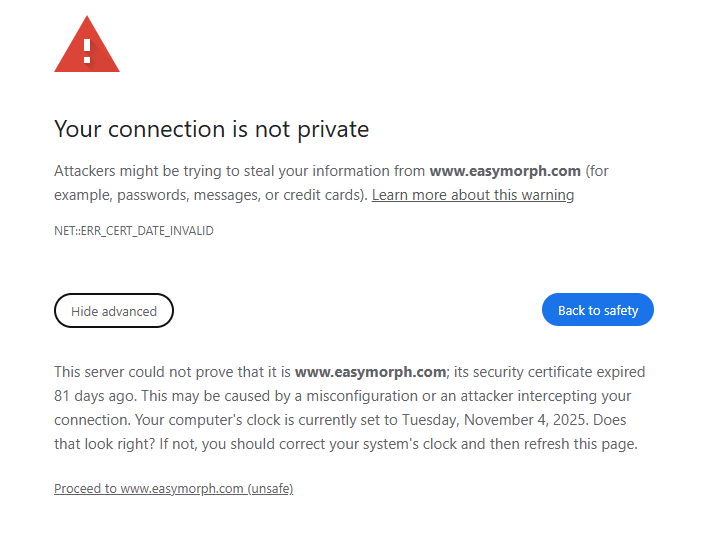Go back to safety

597,310
